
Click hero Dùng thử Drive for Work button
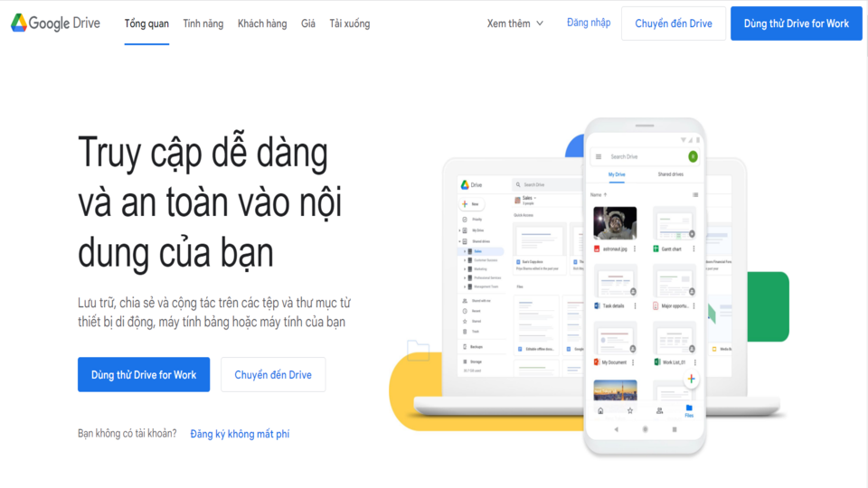pyautogui.click(x=144, y=374)
